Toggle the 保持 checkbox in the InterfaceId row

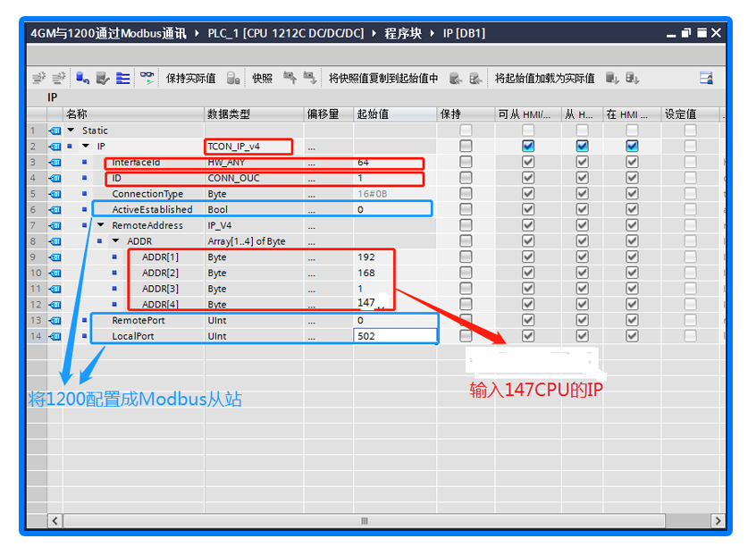click(x=466, y=162)
